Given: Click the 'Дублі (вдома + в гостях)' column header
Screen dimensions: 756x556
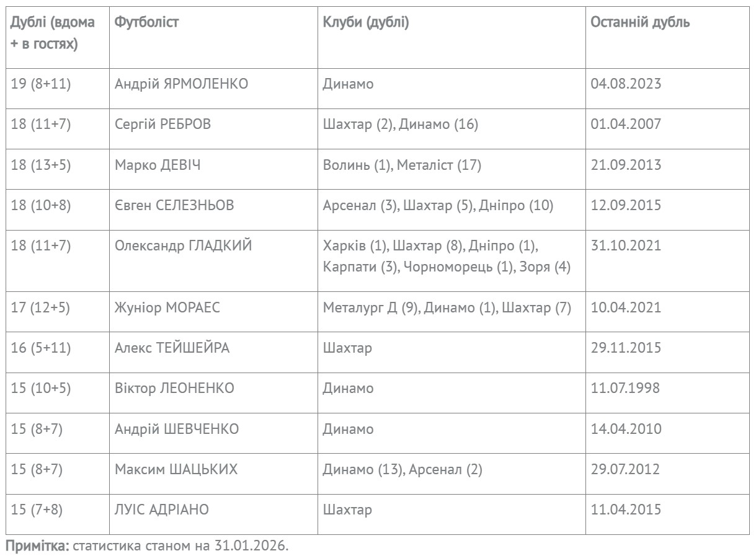Looking at the screenshot, I should pyautogui.click(x=53, y=33).
